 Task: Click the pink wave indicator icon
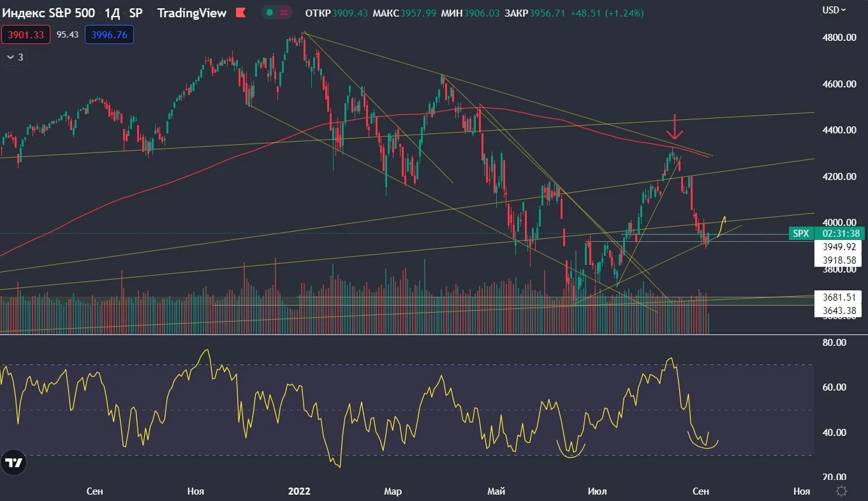[284, 13]
